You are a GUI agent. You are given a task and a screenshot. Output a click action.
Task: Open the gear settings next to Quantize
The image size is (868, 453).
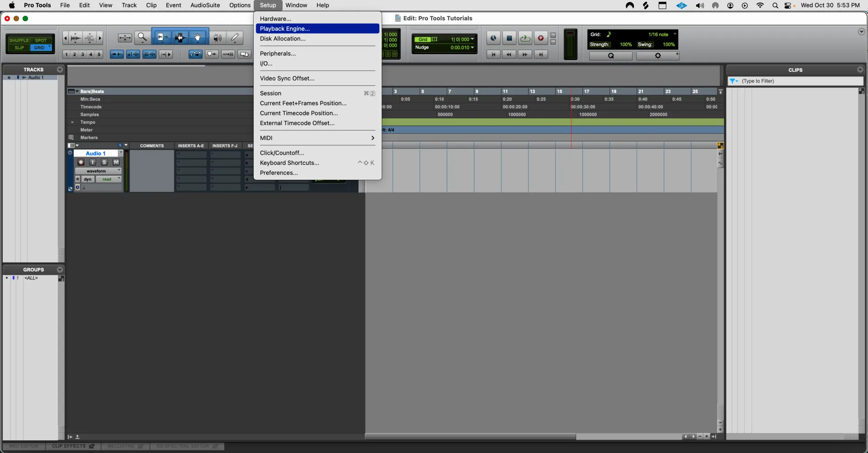pyautogui.click(x=658, y=56)
